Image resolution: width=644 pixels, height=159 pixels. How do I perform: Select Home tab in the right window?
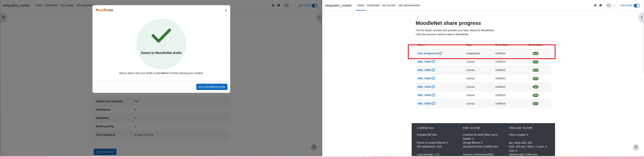(x=361, y=5)
